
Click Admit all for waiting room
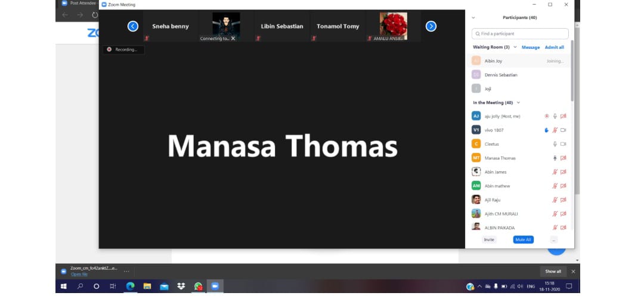(554, 47)
